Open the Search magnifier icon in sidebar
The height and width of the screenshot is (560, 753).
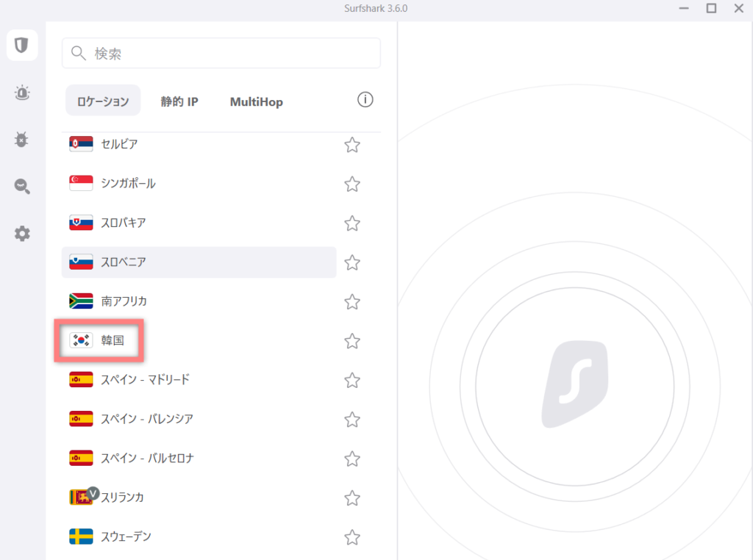[22, 186]
